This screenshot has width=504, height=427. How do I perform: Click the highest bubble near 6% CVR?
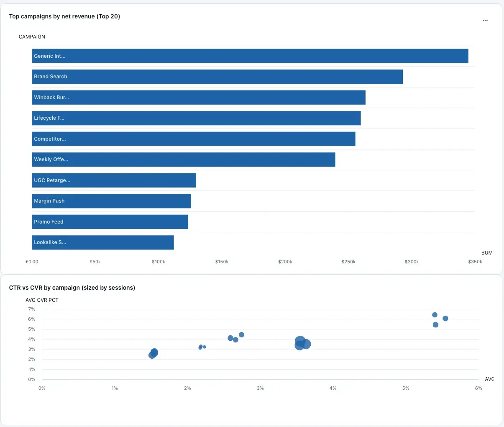(x=435, y=315)
